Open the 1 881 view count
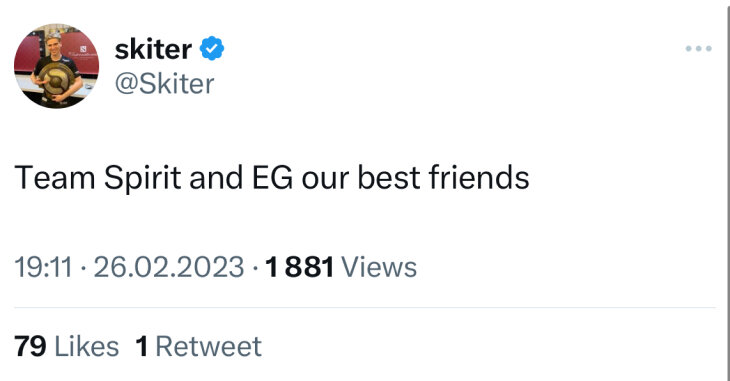Image resolution: width=730 pixels, height=381 pixels. click(x=300, y=267)
